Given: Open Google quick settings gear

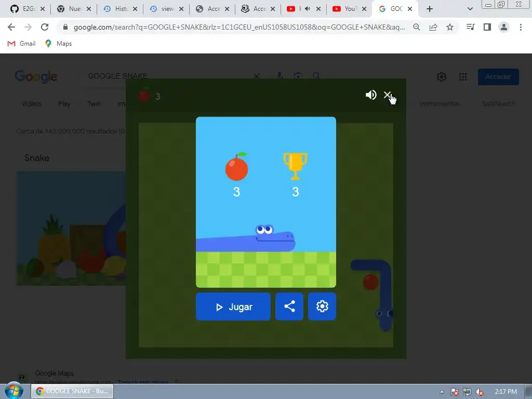Looking at the screenshot, I should (442, 77).
